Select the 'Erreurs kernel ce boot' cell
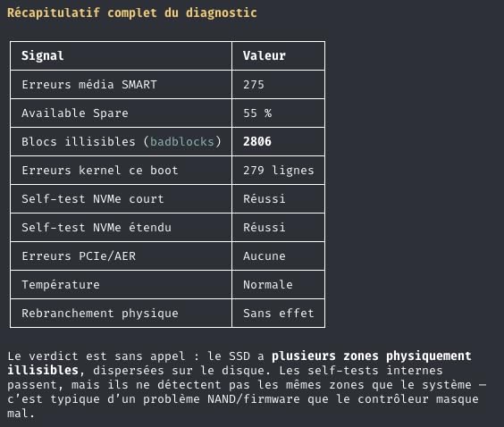 122,171
